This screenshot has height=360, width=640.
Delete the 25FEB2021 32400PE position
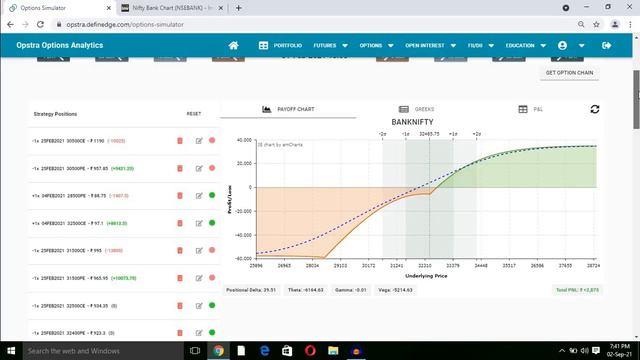point(180,333)
